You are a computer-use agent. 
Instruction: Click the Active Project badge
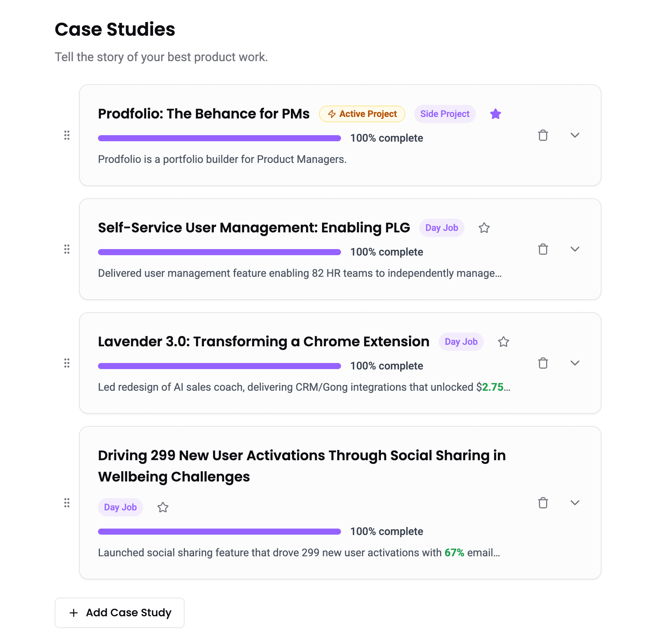point(362,114)
